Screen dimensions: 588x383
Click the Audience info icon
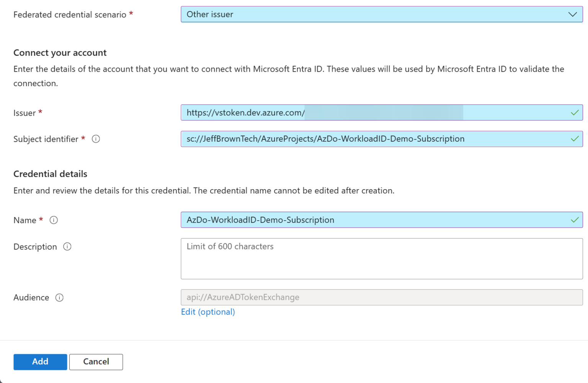click(x=59, y=298)
